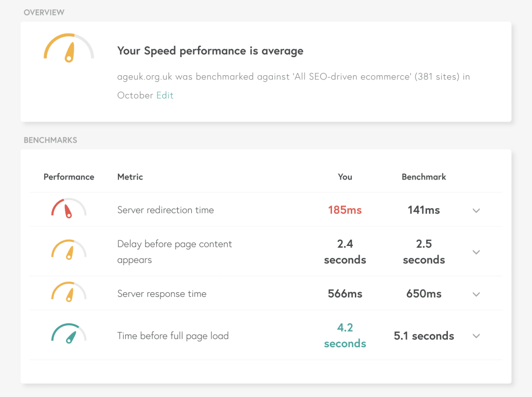Expand the Time before full page load row
Viewport: 532px width, 397px height.
coord(476,336)
